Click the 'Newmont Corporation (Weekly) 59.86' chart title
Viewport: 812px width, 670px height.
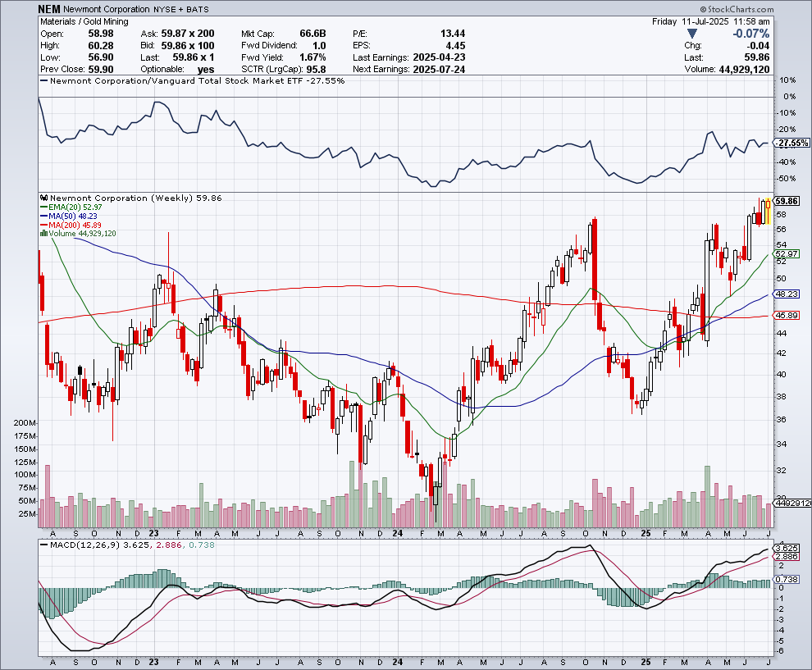click(x=135, y=198)
